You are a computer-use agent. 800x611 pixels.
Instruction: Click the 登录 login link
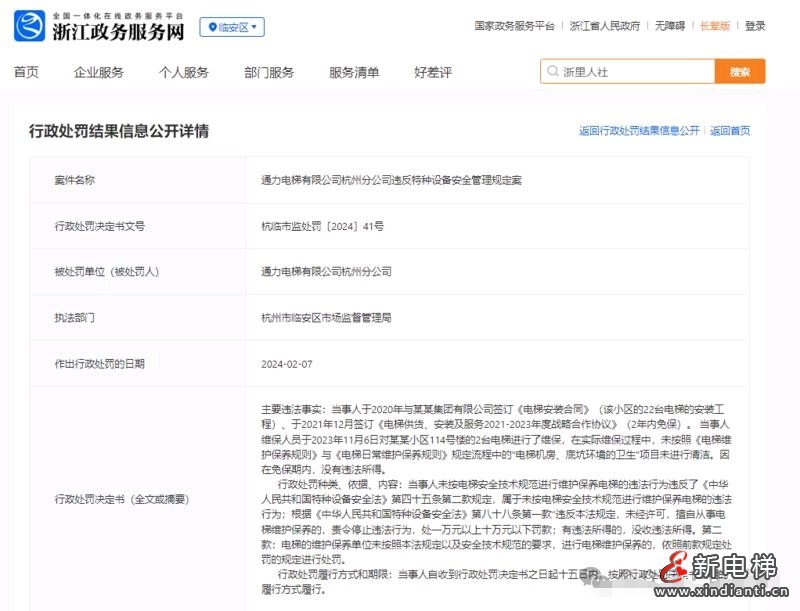tap(755, 26)
